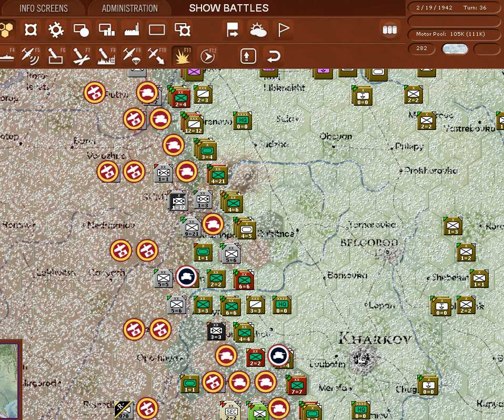Click the square unit-counter icon in top toolbar
Image resolution: width=504 pixels, height=420 pixels.
click(x=31, y=30)
